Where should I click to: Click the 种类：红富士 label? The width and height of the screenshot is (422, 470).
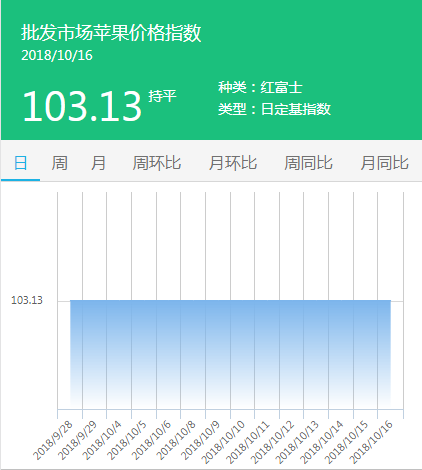tap(260, 88)
